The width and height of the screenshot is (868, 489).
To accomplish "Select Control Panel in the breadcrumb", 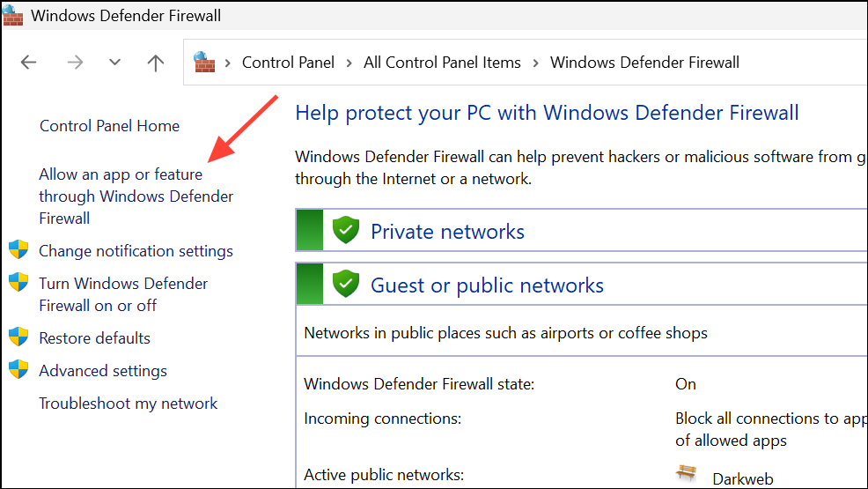I will click(x=288, y=63).
